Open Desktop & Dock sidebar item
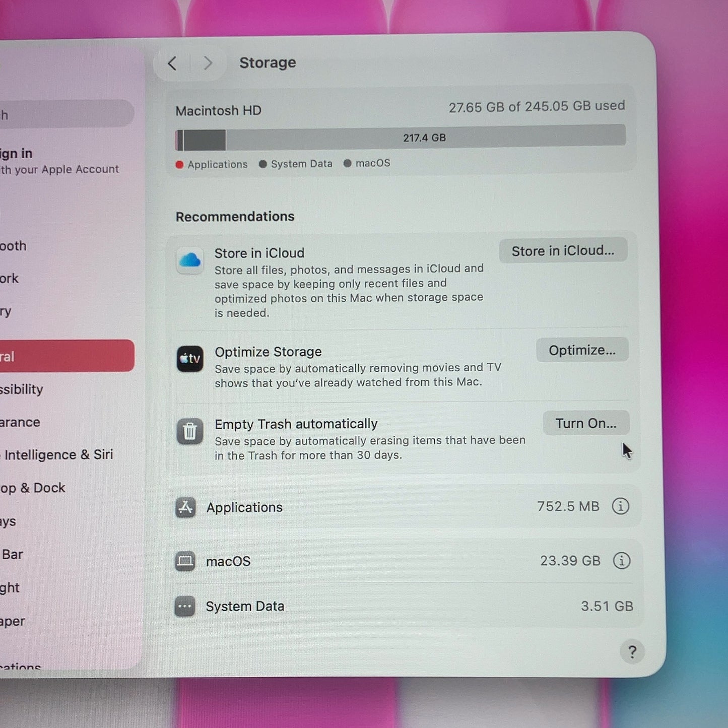 [x=33, y=488]
